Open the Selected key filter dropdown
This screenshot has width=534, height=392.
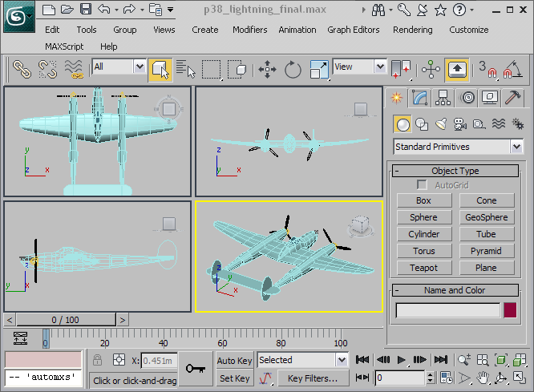(342, 360)
